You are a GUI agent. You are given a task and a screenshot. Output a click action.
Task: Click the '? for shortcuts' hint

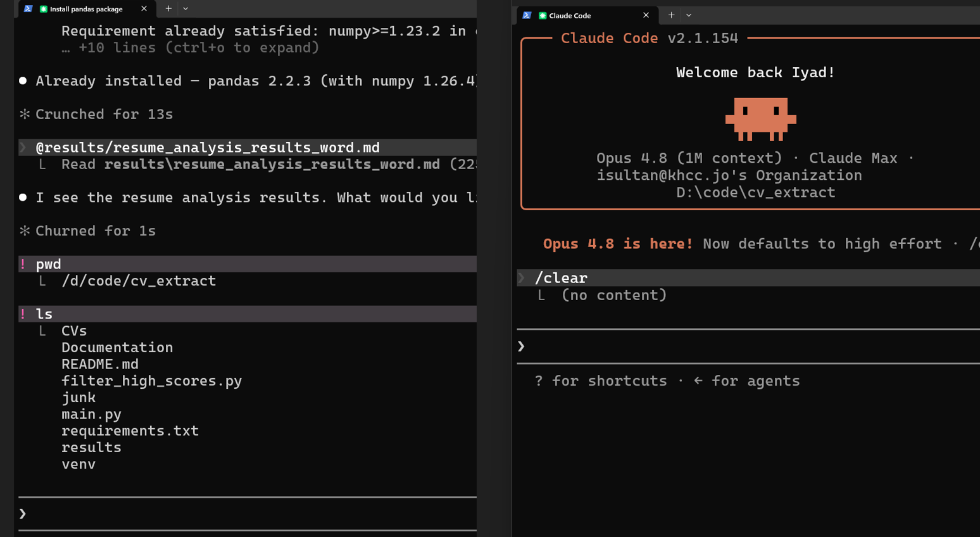point(601,381)
